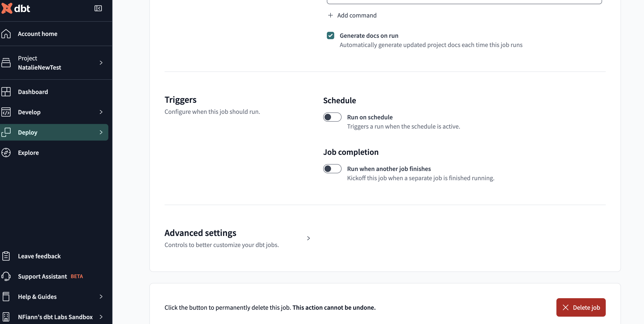644x324 pixels.
Task: Click the red Delete job button
Action: pyautogui.click(x=581, y=307)
